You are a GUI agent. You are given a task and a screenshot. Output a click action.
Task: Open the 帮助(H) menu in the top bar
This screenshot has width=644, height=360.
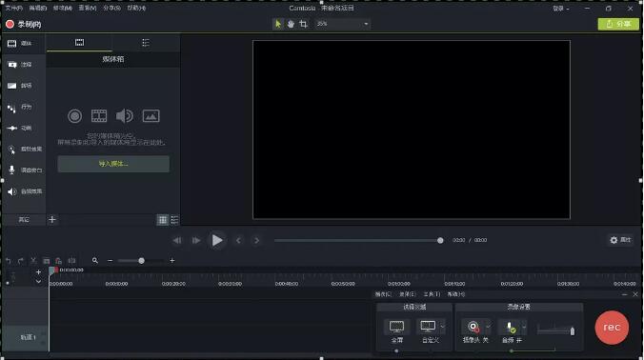pyautogui.click(x=136, y=9)
